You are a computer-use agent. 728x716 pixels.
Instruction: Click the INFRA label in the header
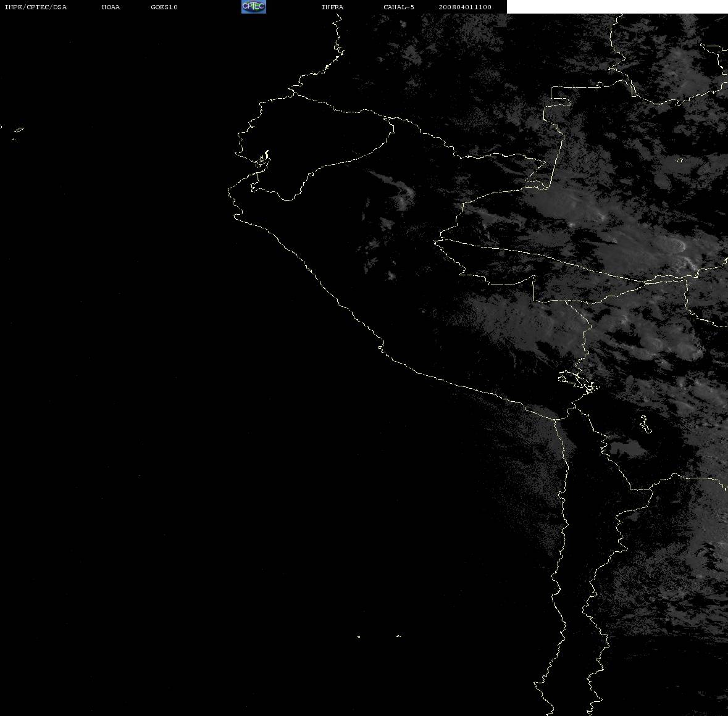click(332, 7)
